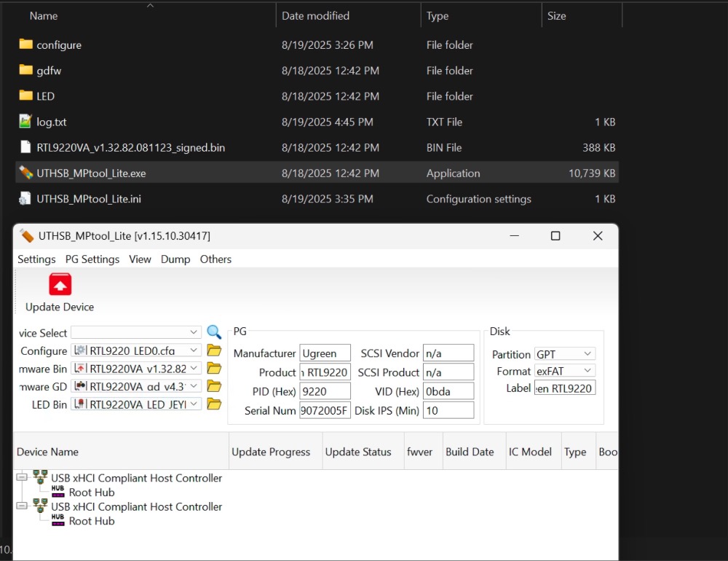Click the fwver column header

click(424, 451)
